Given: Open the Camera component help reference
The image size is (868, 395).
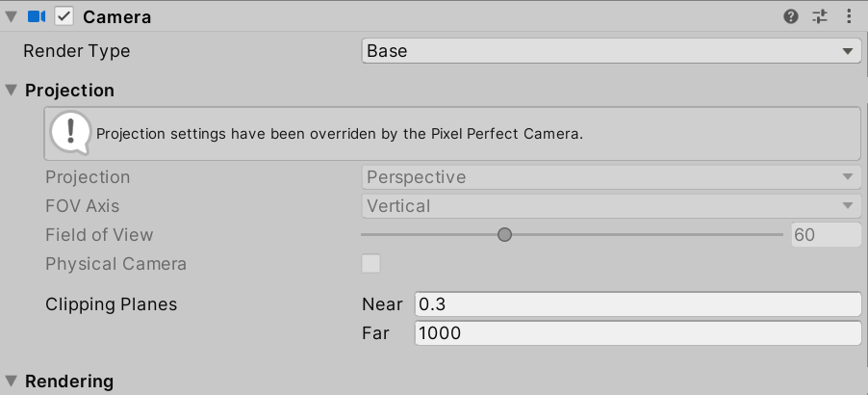Looking at the screenshot, I should coord(791,16).
